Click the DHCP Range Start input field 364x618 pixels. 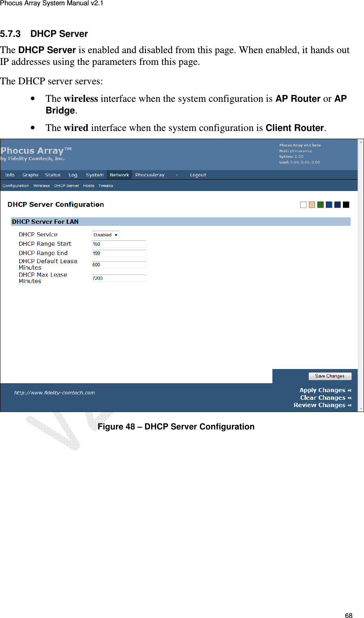[118, 244]
